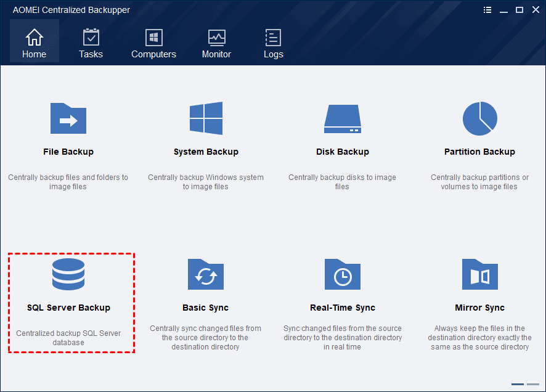Click the Real-Time Sync clock icon
The width and height of the screenshot is (546, 392).
343,274
